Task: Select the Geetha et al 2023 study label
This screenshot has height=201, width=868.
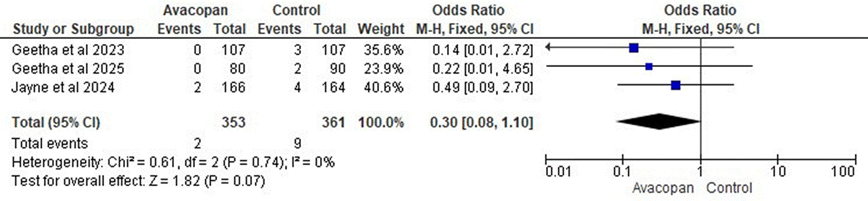Action: point(68,50)
